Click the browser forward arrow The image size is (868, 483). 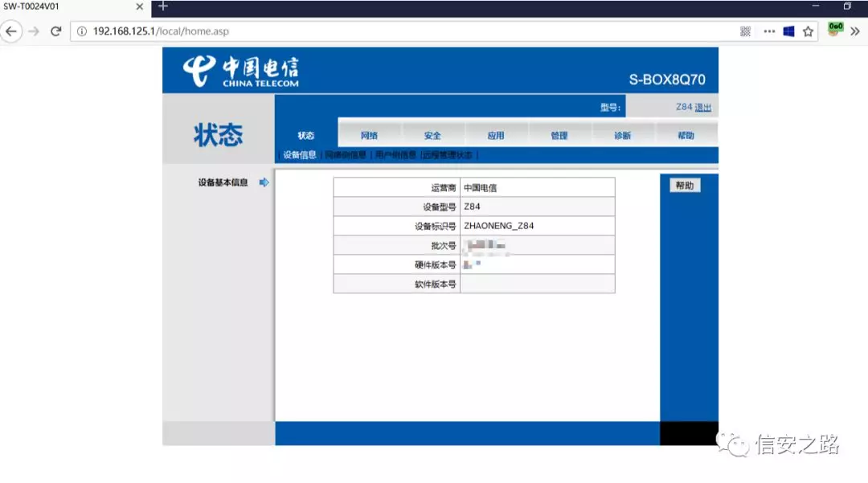34,31
